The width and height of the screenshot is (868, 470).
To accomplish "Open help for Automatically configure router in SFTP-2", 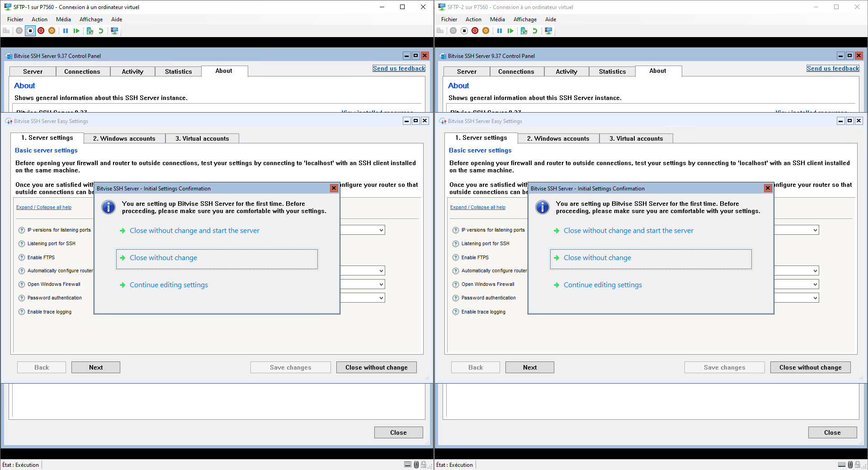I will (x=456, y=271).
